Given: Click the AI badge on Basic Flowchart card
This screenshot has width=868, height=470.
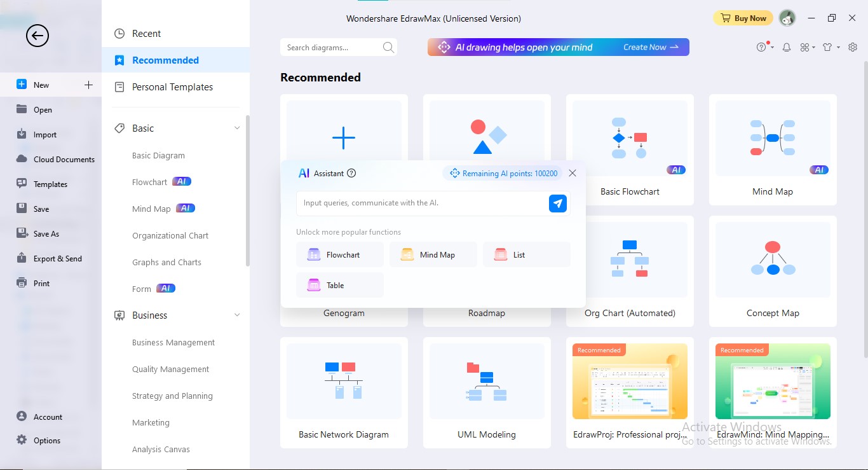Looking at the screenshot, I should 675,170.
